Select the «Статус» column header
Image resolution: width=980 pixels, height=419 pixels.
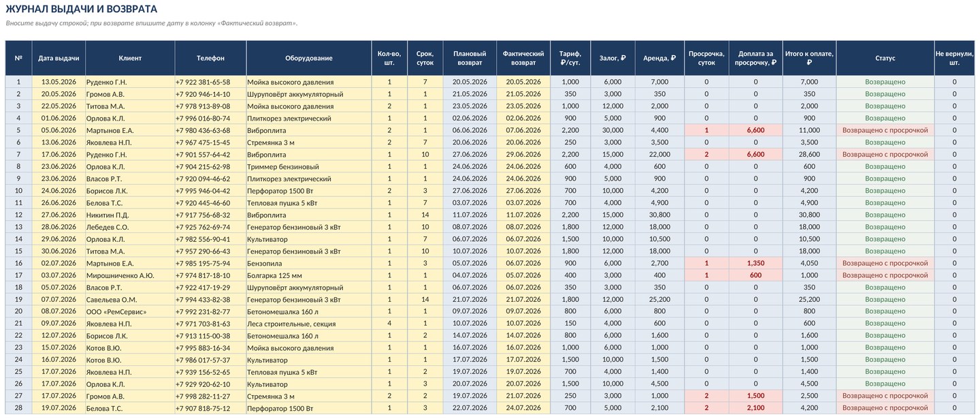885,58
